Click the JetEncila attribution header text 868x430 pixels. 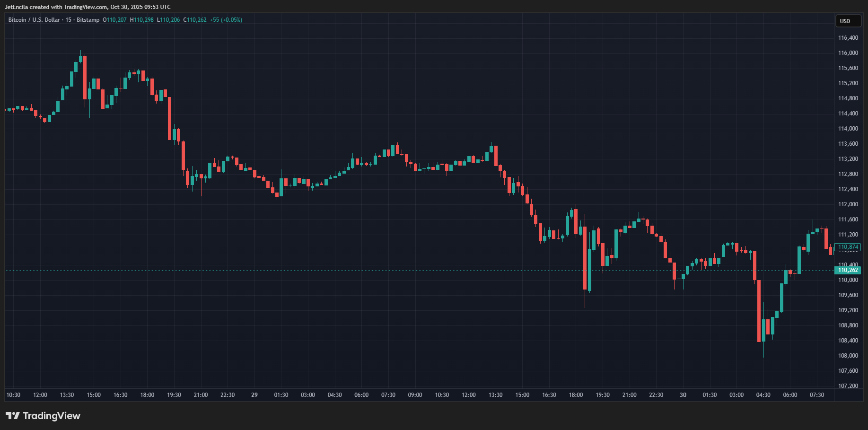pos(88,7)
